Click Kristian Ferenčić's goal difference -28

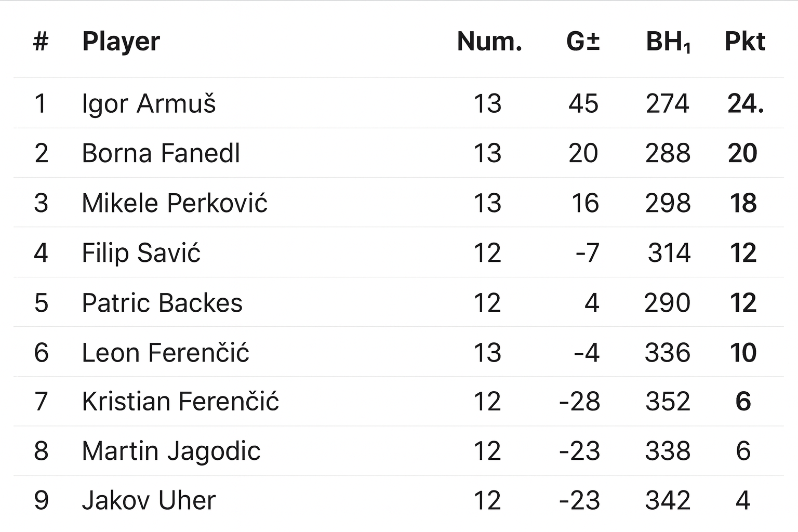[x=580, y=402]
